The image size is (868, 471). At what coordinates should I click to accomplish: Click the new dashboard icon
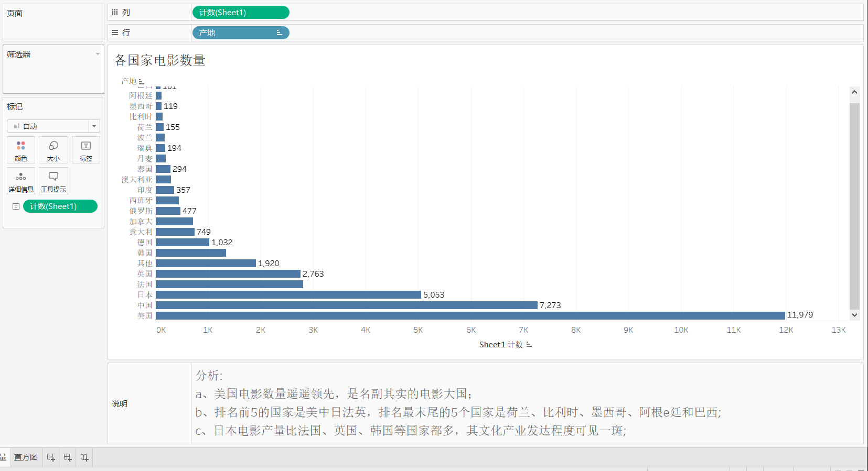pyautogui.click(x=68, y=457)
